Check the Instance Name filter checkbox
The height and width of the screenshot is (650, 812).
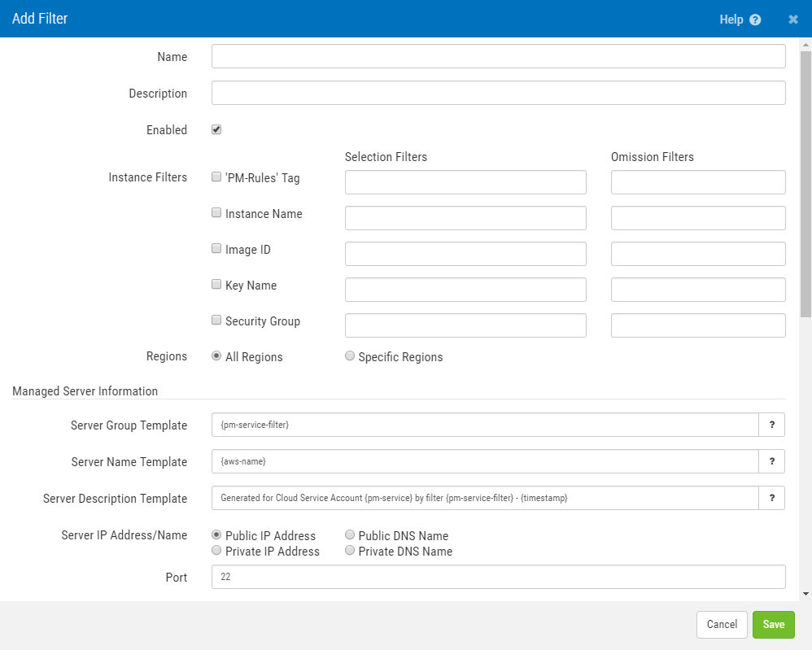point(216,212)
